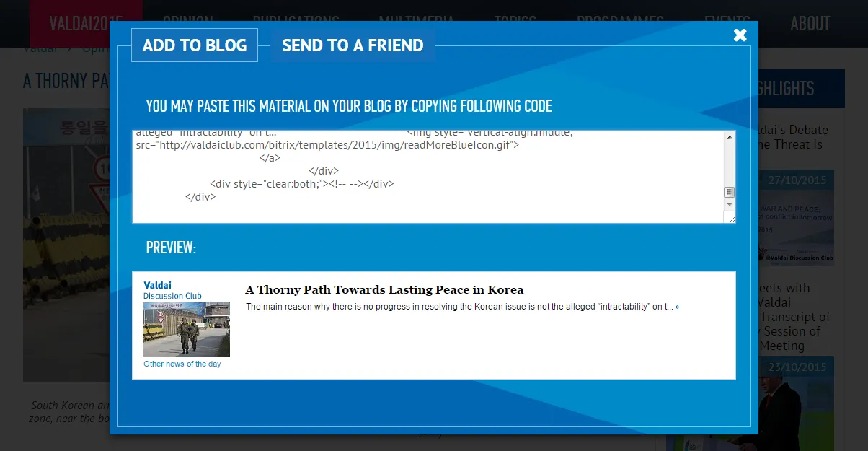Open the Send to a Friend tab
Screen dimensions: 868x451
coord(353,45)
